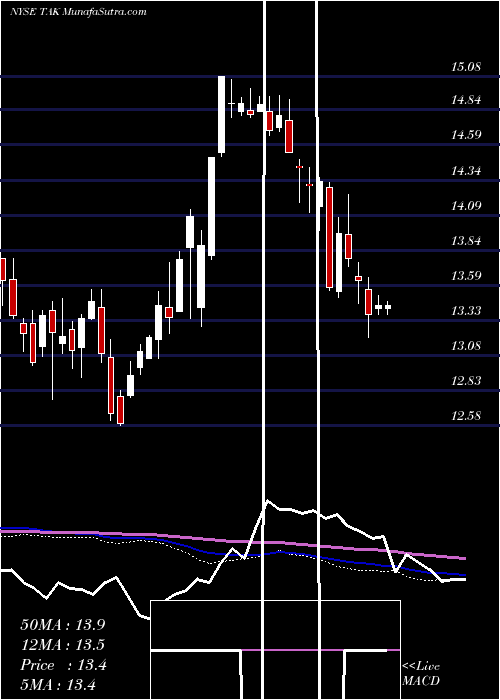Click the 15.08 price axis label
Image resolution: width=500 pixels, height=700 pixels.
tap(466, 67)
